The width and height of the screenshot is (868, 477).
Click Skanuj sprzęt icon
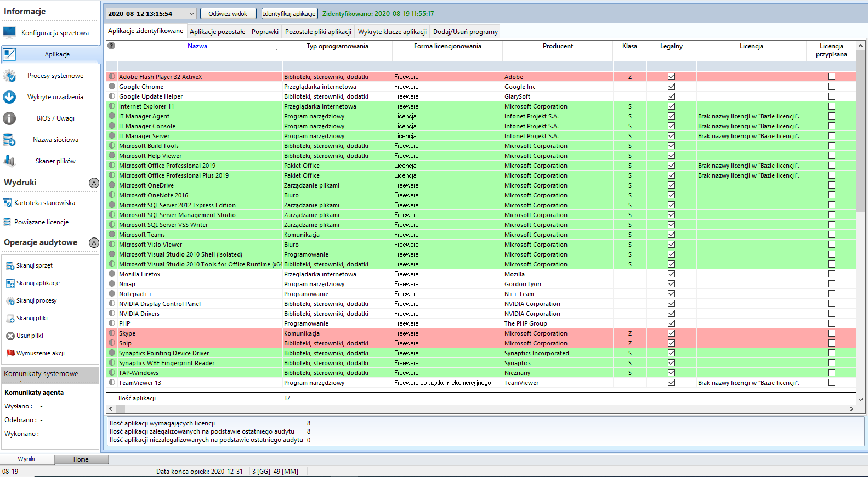10,266
